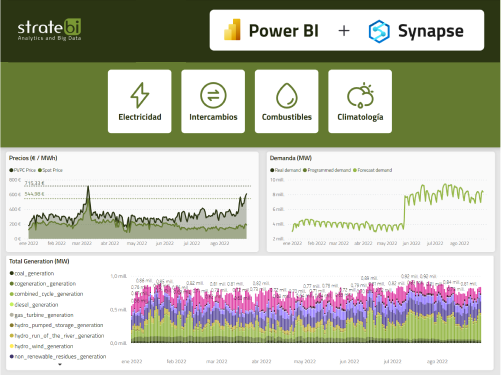
Task: Select non_renewable_residues_generation legend item
Action: click(x=58, y=356)
